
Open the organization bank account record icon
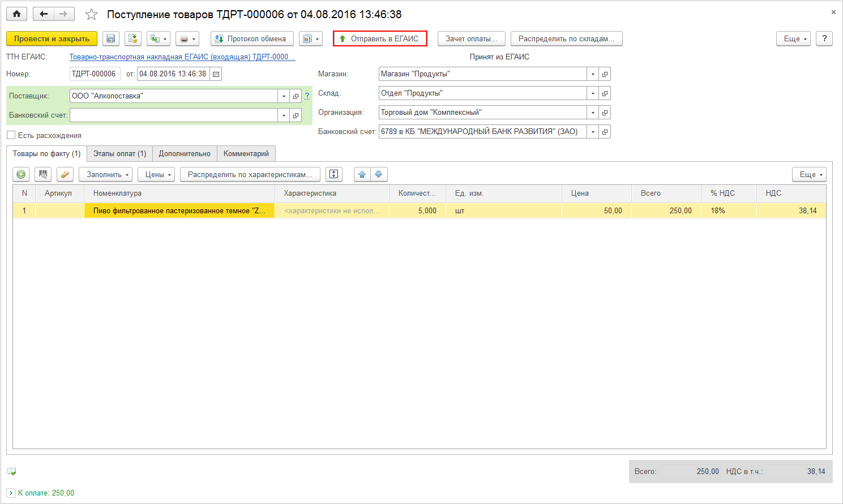[605, 132]
